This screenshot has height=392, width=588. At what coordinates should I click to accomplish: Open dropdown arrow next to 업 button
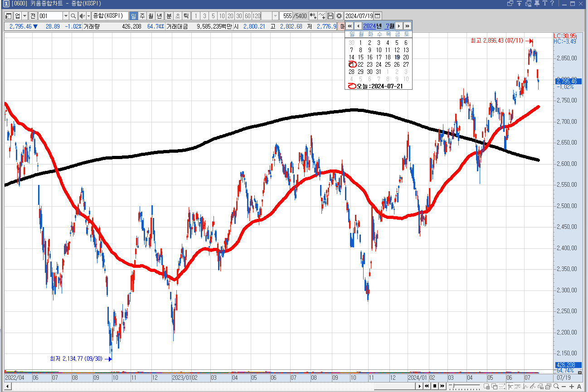(x=24, y=16)
